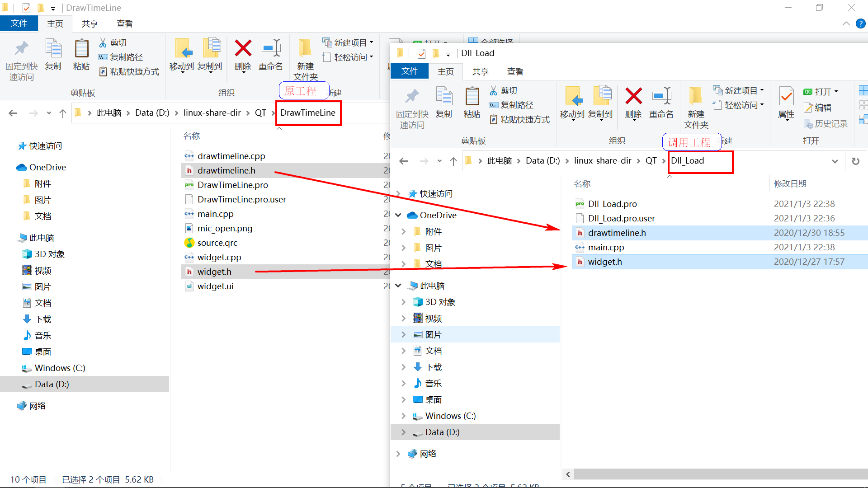
Task: Click the red Delete icon in Dll_Load window
Action: 633,97
